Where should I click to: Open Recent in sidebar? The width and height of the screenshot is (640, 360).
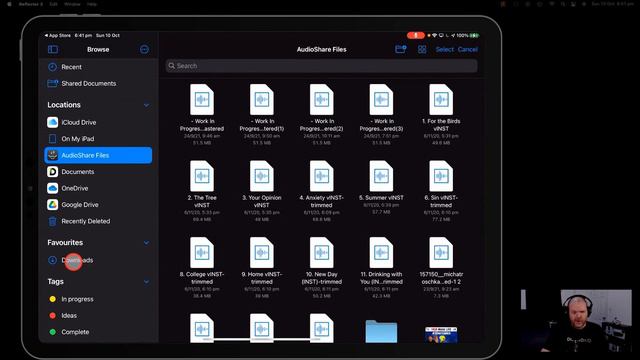tap(98, 67)
